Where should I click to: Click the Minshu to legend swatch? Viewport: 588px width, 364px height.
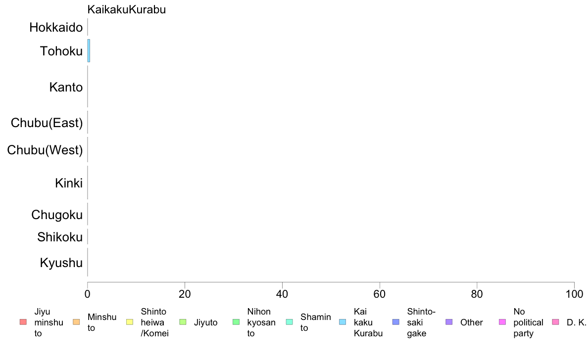click(x=76, y=322)
